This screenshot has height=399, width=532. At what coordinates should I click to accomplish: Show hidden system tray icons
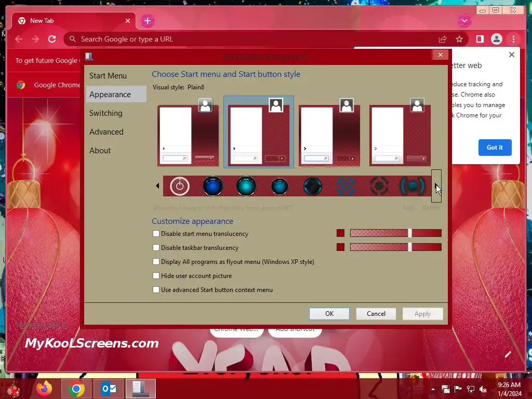433,389
